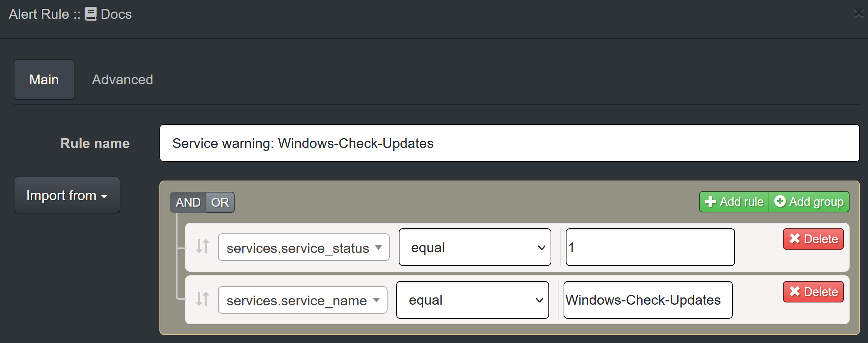Open the services.service_name field dropdown

pos(303,300)
